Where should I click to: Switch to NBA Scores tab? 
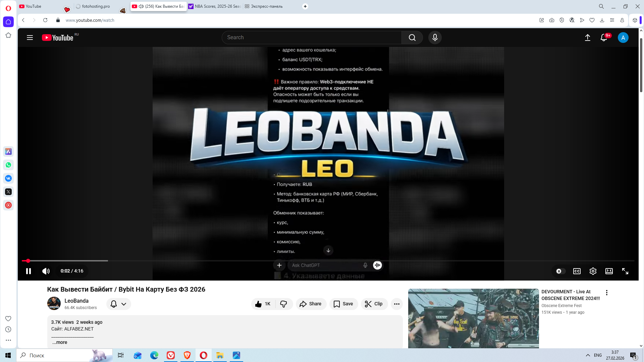(215, 6)
